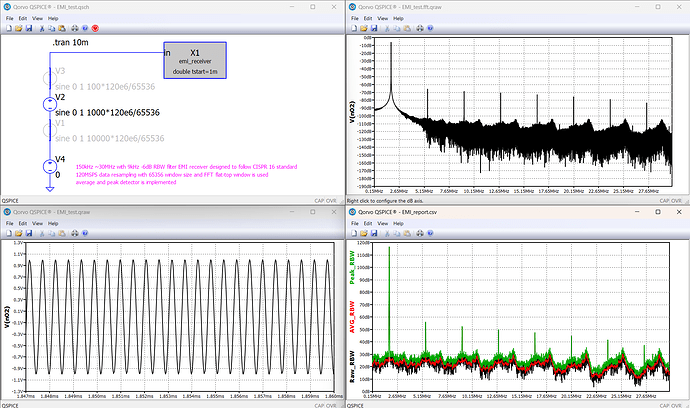Click Print icon in EMI_test.qsch window
Image resolution: width=690 pixels, height=408 pixels.
[75, 28]
